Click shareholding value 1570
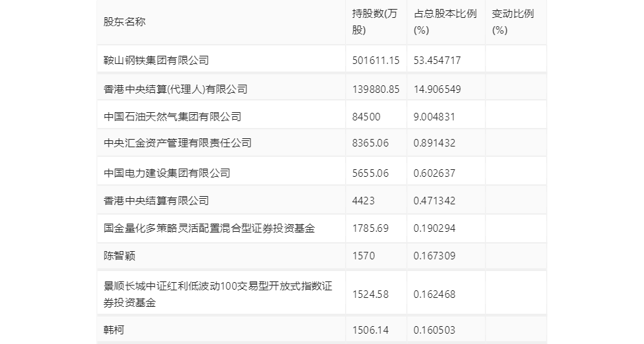This screenshot has height=344, width=644. (x=364, y=256)
